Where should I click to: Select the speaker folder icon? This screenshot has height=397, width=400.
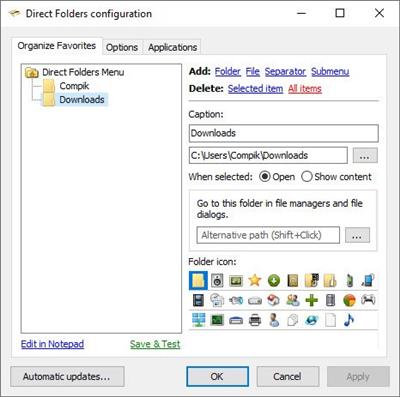[217, 280]
